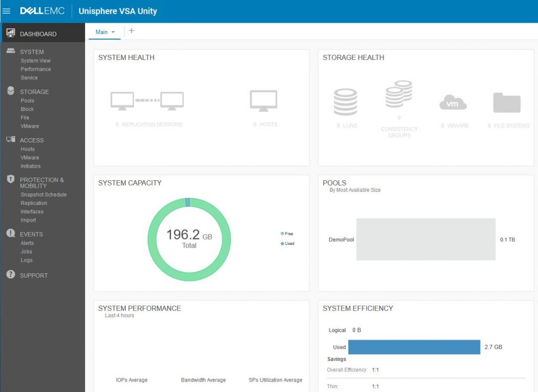Click the Hosts monitor icon in System Health
The width and height of the screenshot is (538, 392).
pos(264,101)
